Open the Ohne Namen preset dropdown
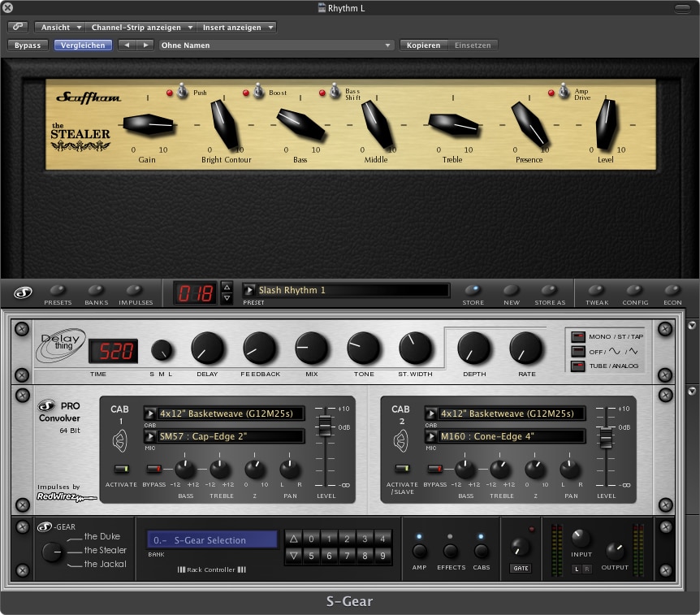 point(276,45)
